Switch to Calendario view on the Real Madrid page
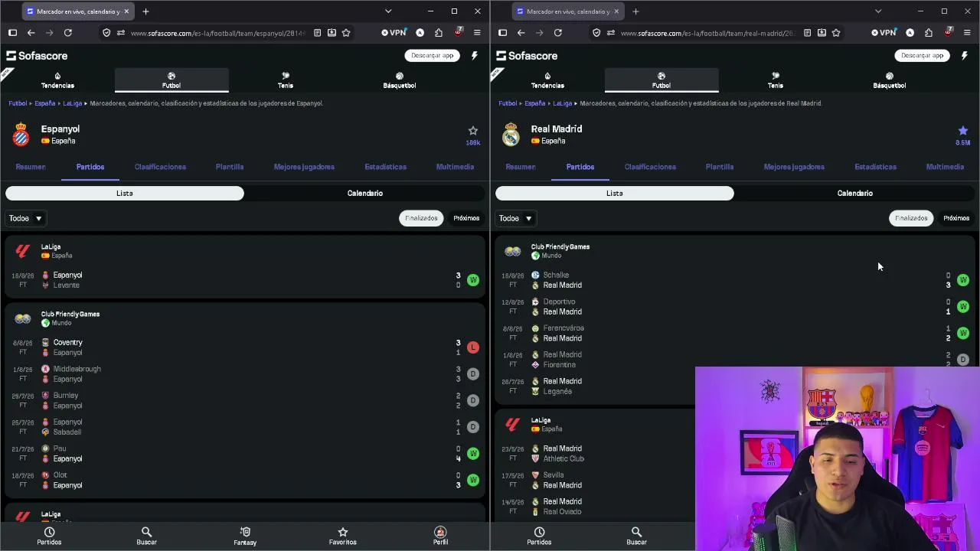The image size is (980, 551). [855, 194]
